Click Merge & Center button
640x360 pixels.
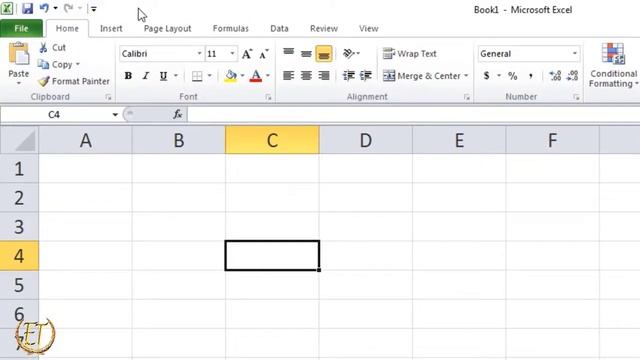point(422,76)
